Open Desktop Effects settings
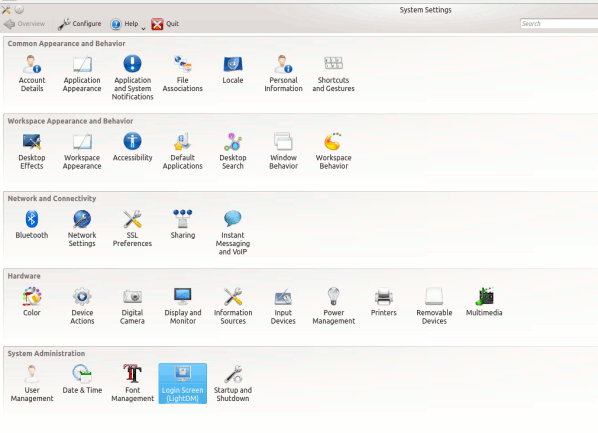This screenshot has width=598, height=433. coord(32,151)
